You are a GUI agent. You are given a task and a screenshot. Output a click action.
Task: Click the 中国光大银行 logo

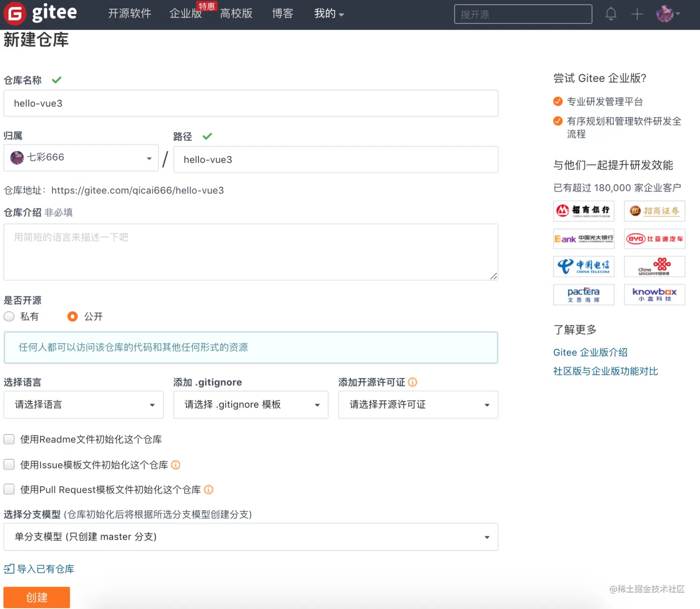point(584,239)
